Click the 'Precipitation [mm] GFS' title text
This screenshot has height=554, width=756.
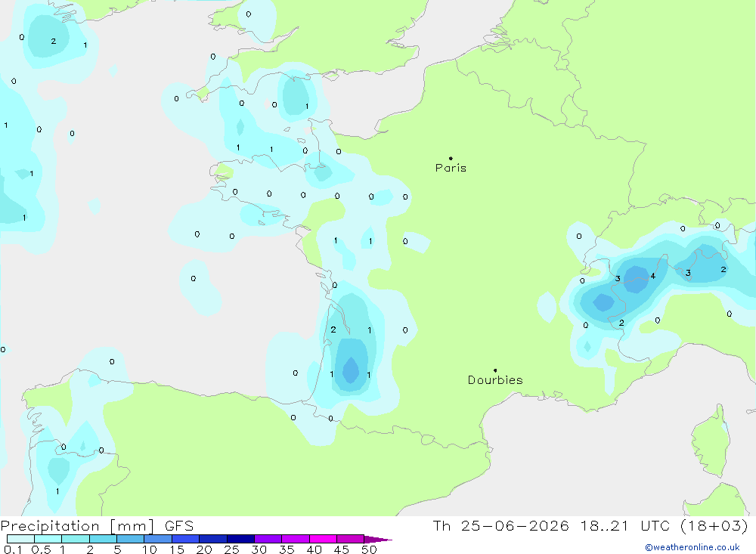(x=97, y=525)
